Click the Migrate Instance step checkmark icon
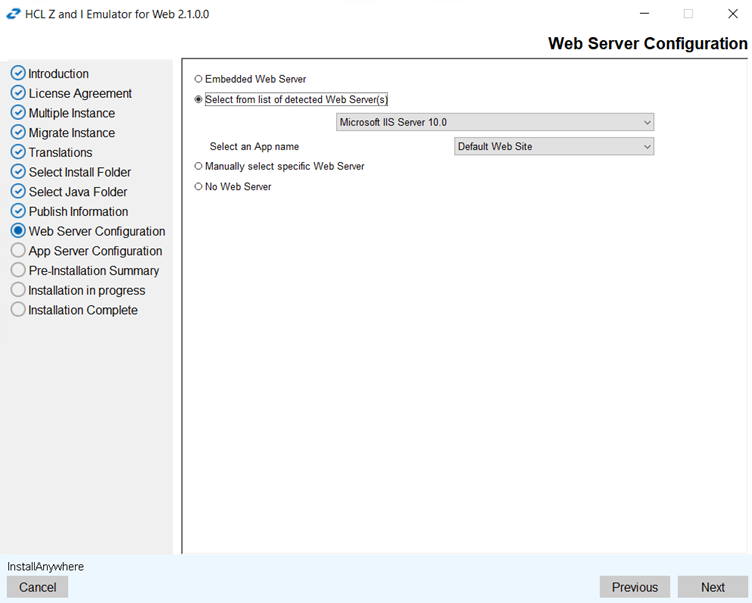This screenshot has height=603, width=752. pos(18,132)
